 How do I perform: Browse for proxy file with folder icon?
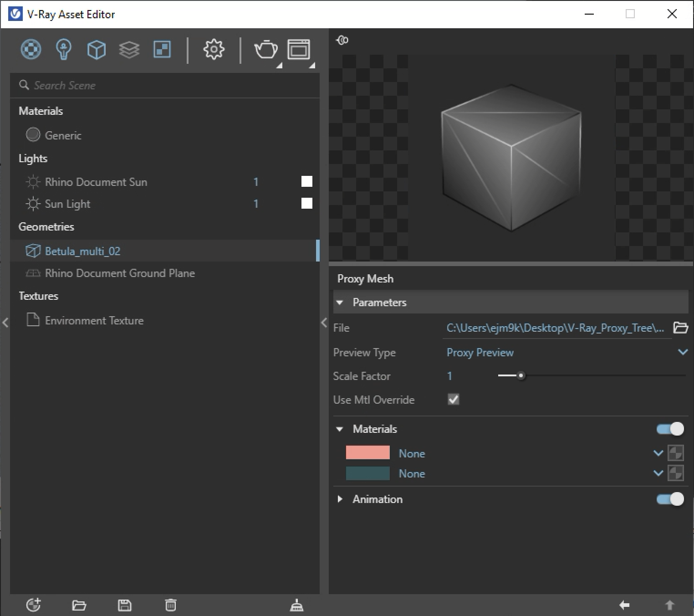(x=681, y=328)
